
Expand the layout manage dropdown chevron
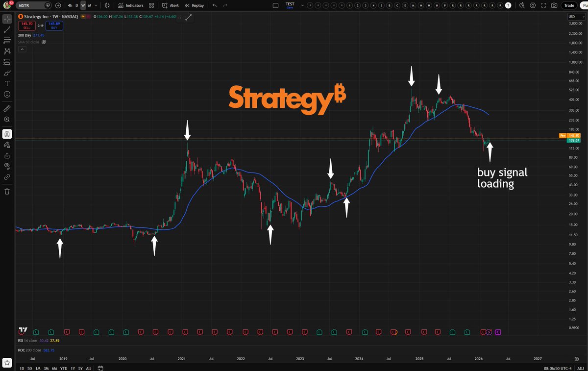click(302, 5)
